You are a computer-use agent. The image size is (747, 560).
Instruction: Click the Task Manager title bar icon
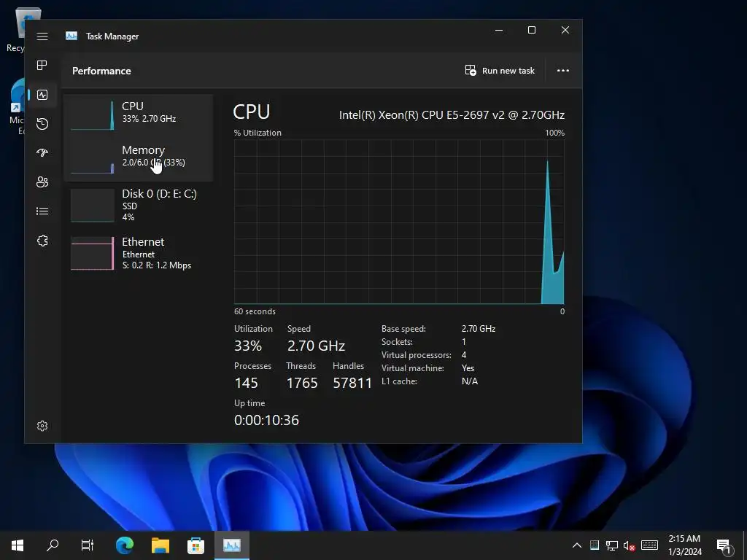71,36
